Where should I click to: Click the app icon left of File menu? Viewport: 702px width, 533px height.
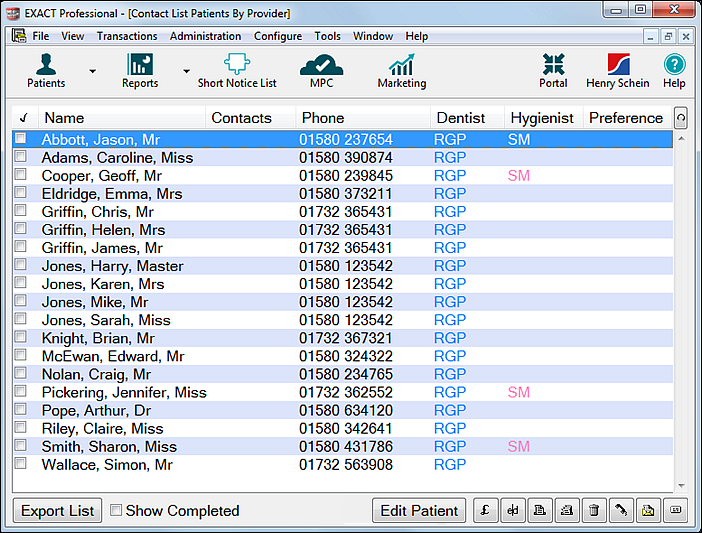18,35
